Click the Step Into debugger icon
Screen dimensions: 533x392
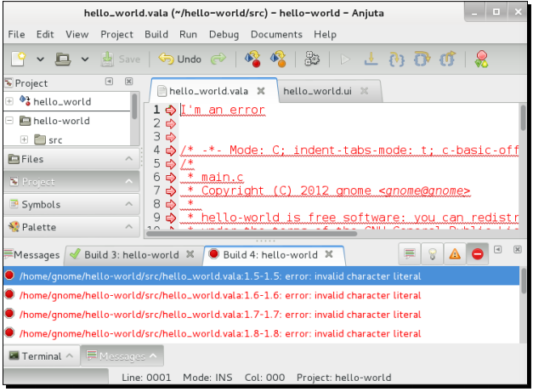coord(370,59)
